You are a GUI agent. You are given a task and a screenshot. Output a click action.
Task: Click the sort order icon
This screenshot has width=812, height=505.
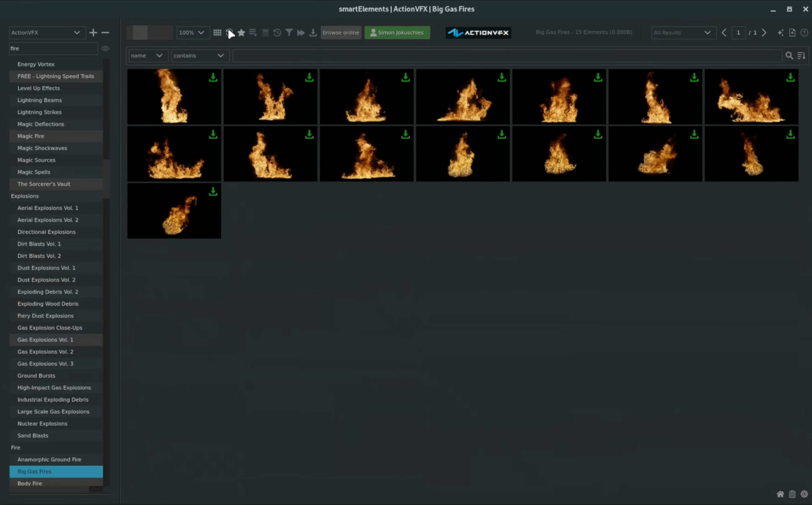point(801,56)
